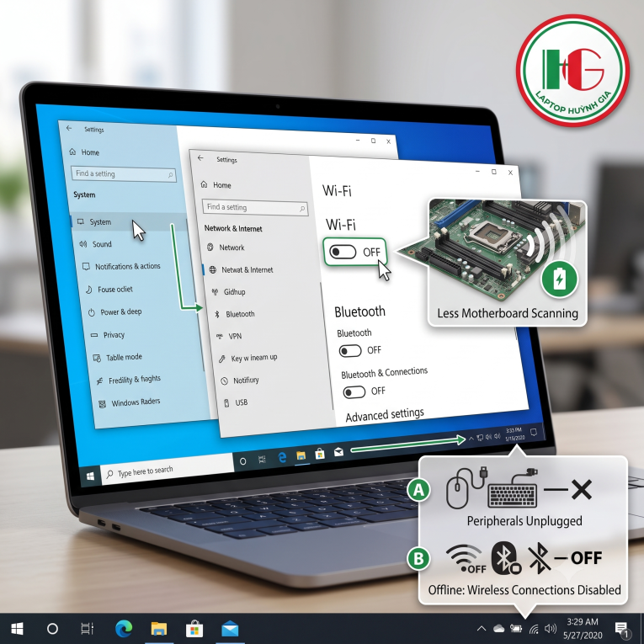Close the front Wi-Fi Settings window

tap(510, 173)
